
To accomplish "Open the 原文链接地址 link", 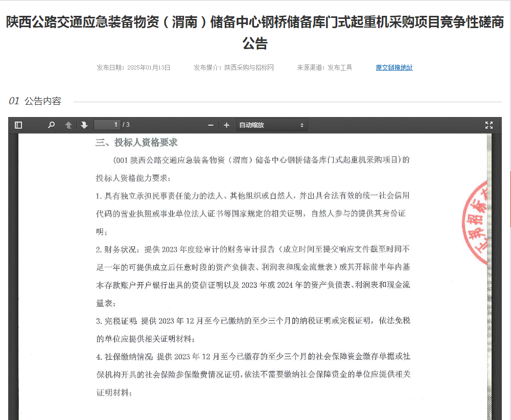I will click(394, 67).
